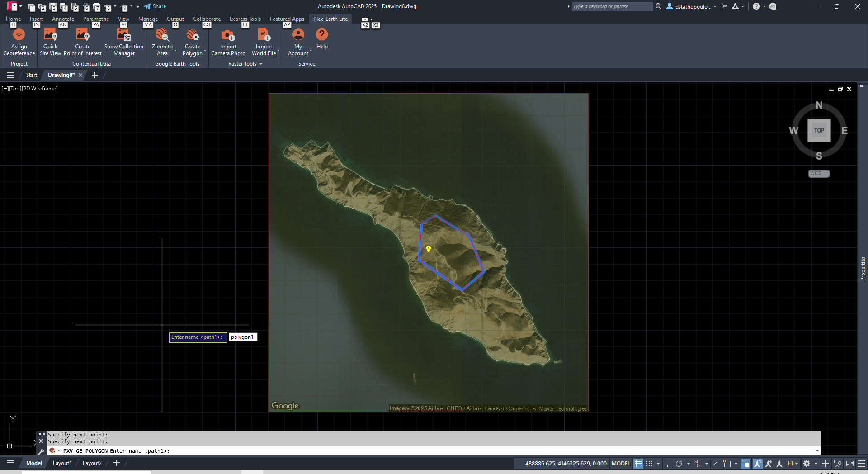This screenshot has height=474, width=868.
Task: Click the workspace switching gear icon
Action: tap(807, 464)
